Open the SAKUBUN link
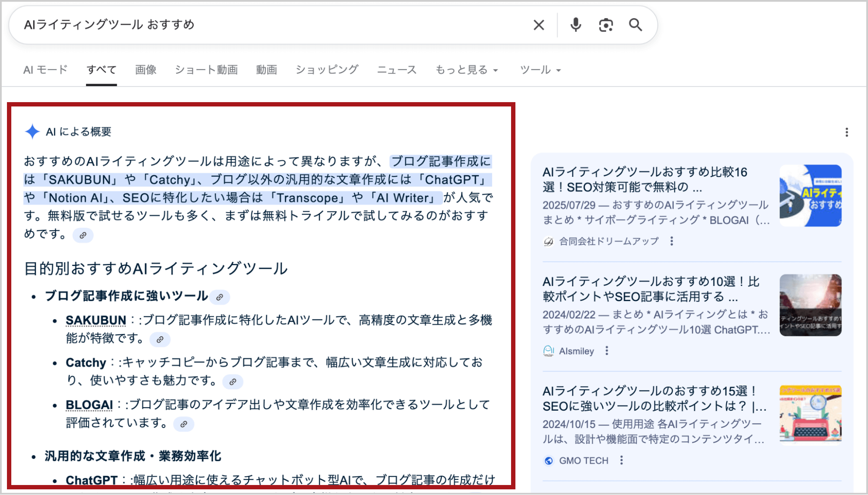Image resolution: width=868 pixels, height=495 pixels. pos(96,320)
